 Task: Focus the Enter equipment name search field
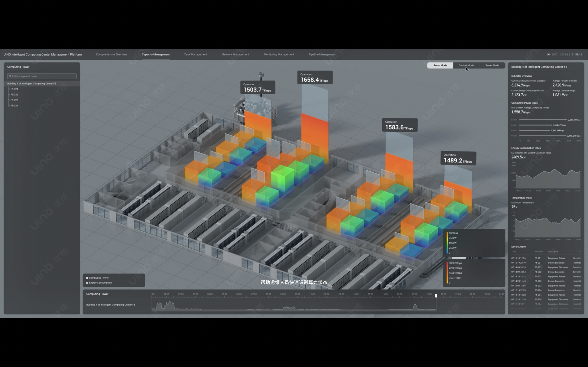[42, 76]
